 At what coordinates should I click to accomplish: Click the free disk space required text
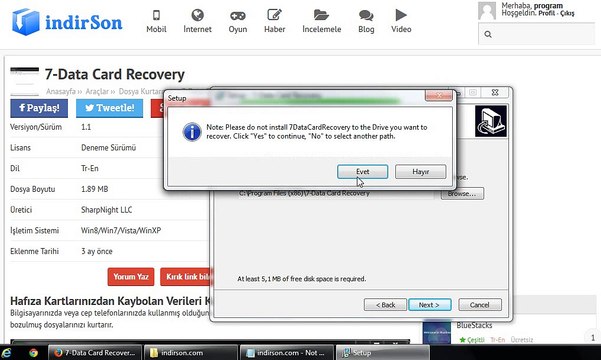(302, 279)
